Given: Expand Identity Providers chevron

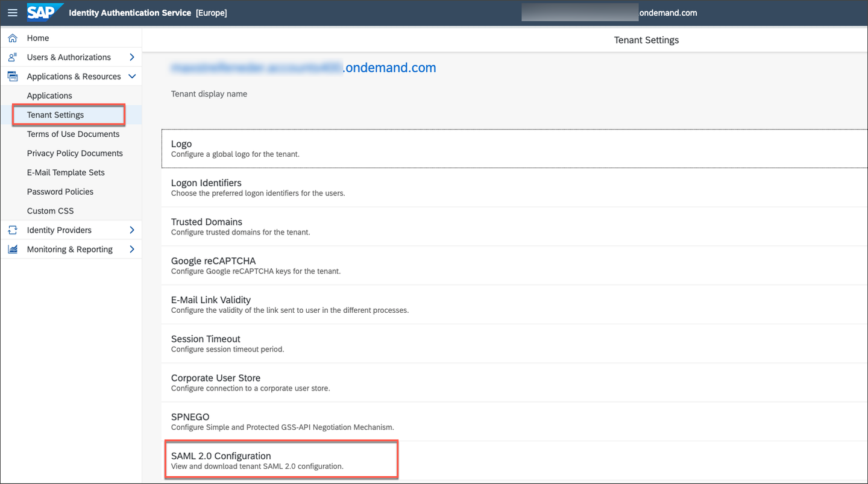Looking at the screenshot, I should coord(132,230).
